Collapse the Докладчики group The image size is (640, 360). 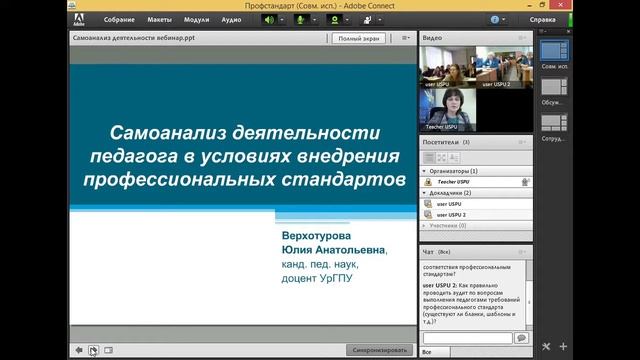click(x=424, y=193)
